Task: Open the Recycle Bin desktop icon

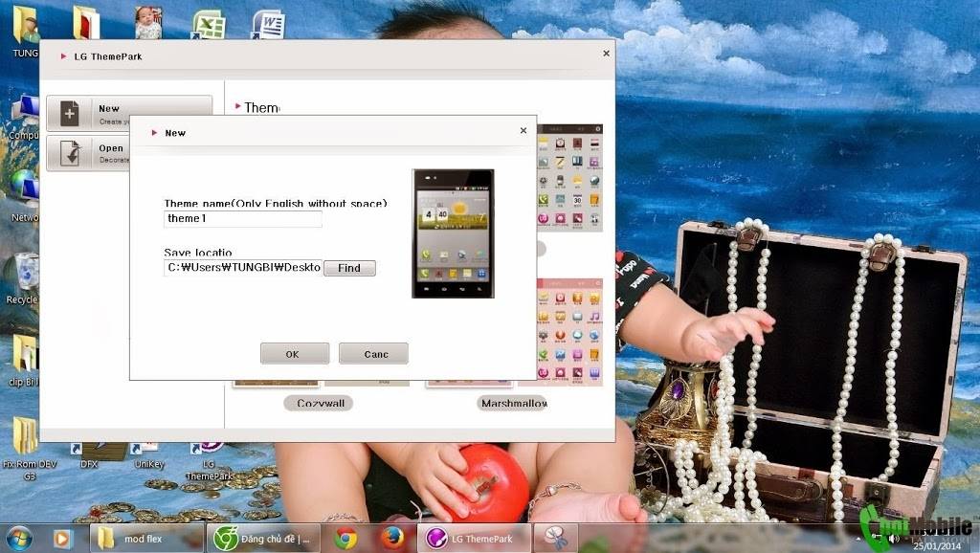Action: click(x=24, y=278)
